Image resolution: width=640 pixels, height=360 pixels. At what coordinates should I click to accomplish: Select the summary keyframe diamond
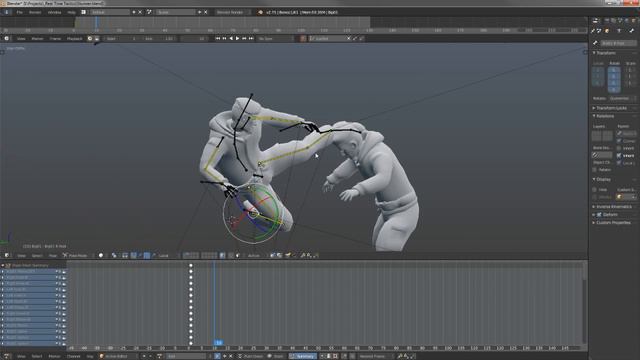[x=191, y=265]
